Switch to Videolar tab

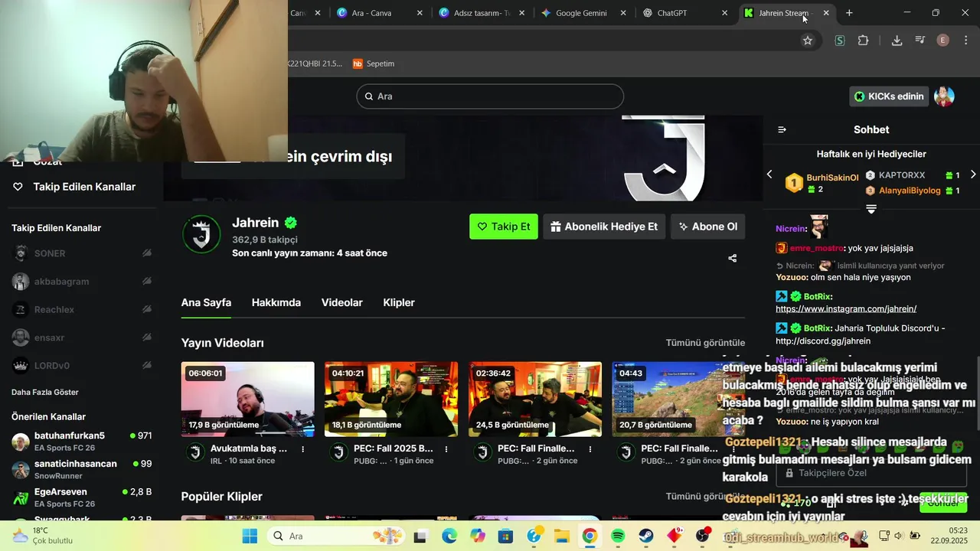point(342,303)
